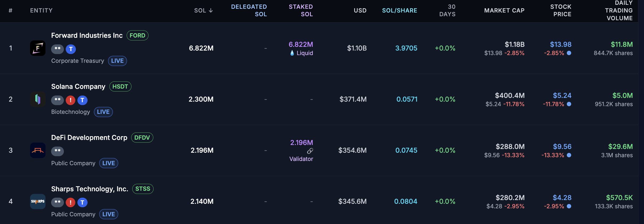Click Sharps Technology's red warning badge

point(71,202)
